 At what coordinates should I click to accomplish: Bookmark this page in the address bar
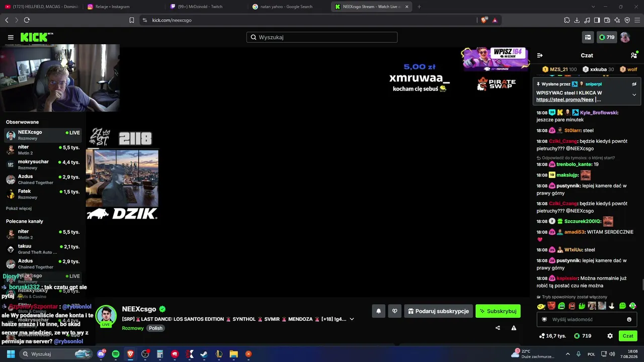132,20
